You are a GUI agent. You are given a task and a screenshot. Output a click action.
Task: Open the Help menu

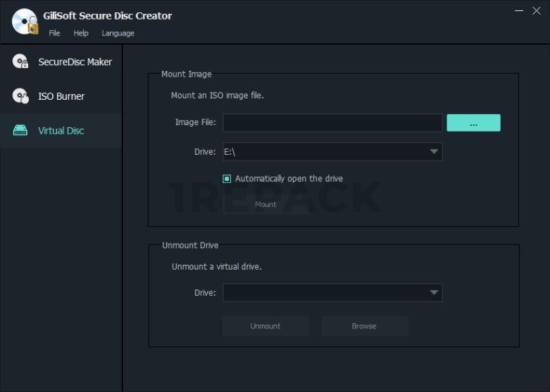pos(81,33)
